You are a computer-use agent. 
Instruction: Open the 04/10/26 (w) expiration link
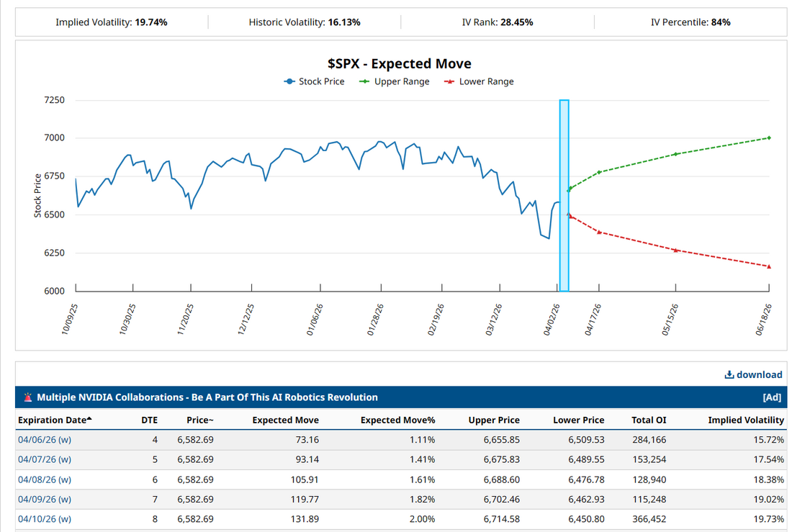pos(45,519)
